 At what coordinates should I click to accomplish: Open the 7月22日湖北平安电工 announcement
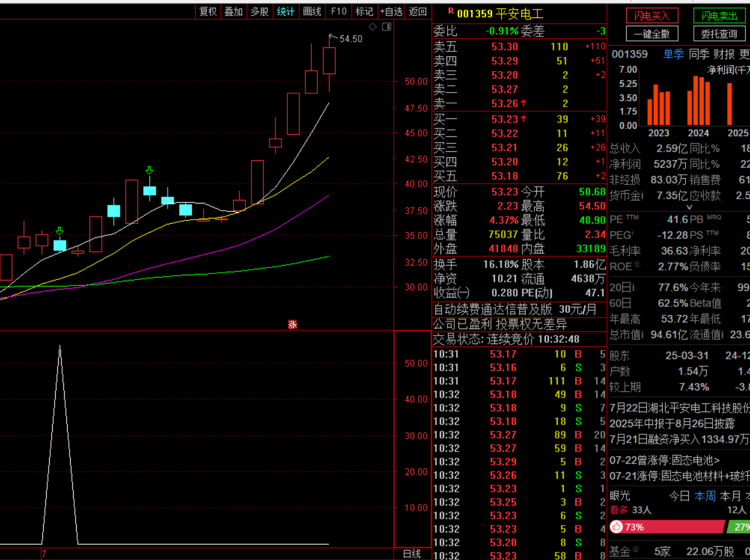tap(679, 408)
